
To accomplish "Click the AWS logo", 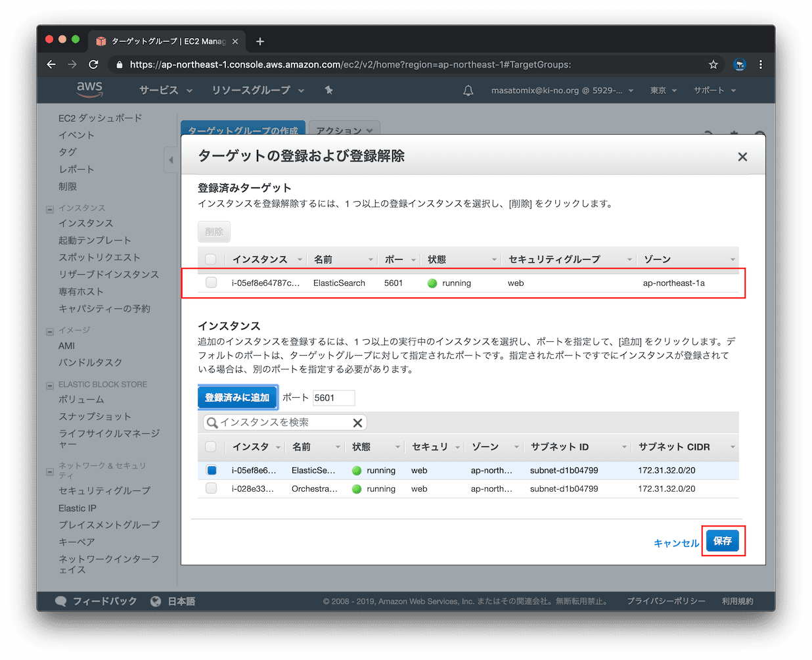I will point(89,89).
